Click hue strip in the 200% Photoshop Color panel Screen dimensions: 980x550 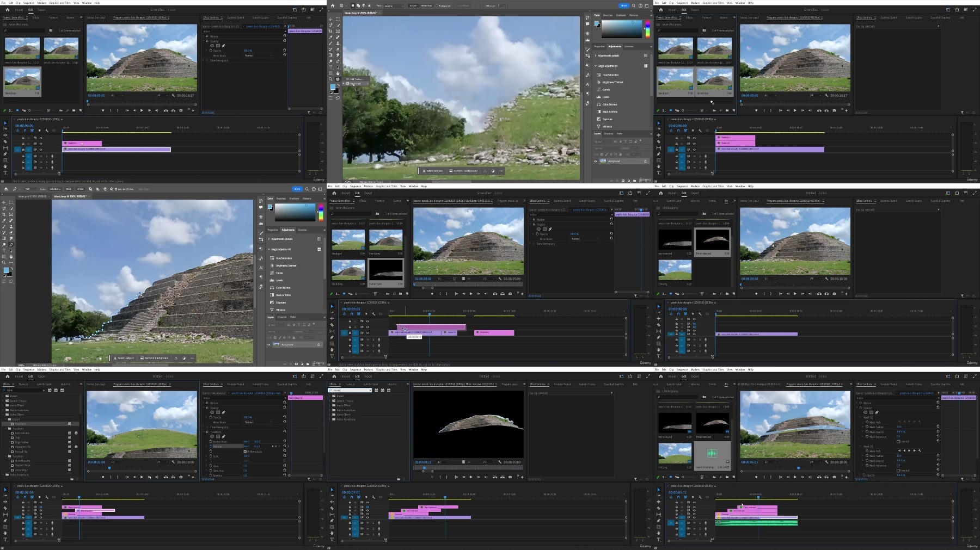[648, 29]
